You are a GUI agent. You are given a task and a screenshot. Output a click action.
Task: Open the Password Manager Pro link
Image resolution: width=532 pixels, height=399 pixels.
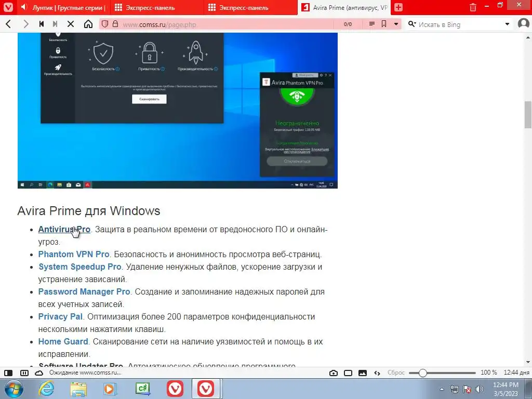click(84, 291)
